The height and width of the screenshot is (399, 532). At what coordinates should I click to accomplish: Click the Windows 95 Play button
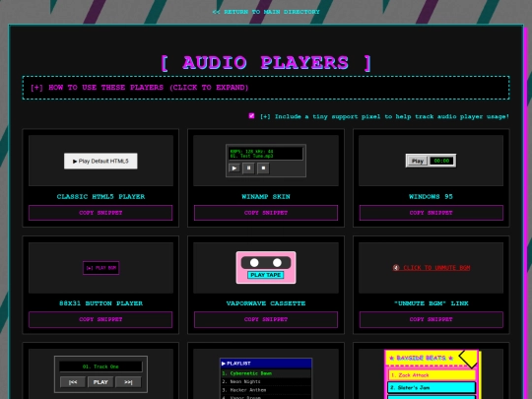click(x=418, y=161)
